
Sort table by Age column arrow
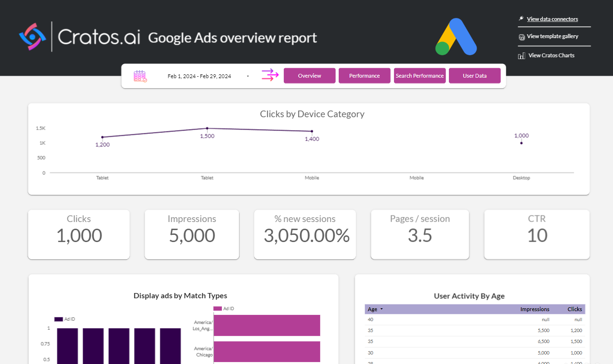[381, 309]
